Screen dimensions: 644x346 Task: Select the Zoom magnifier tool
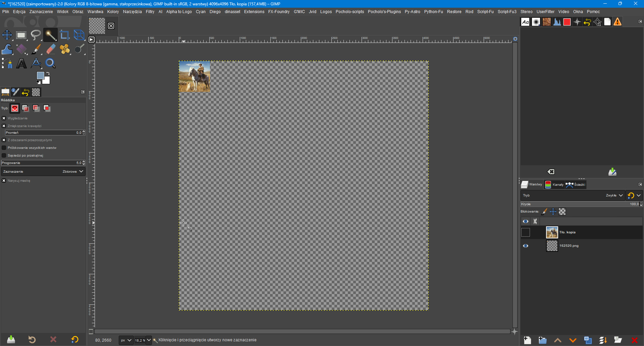(50, 63)
